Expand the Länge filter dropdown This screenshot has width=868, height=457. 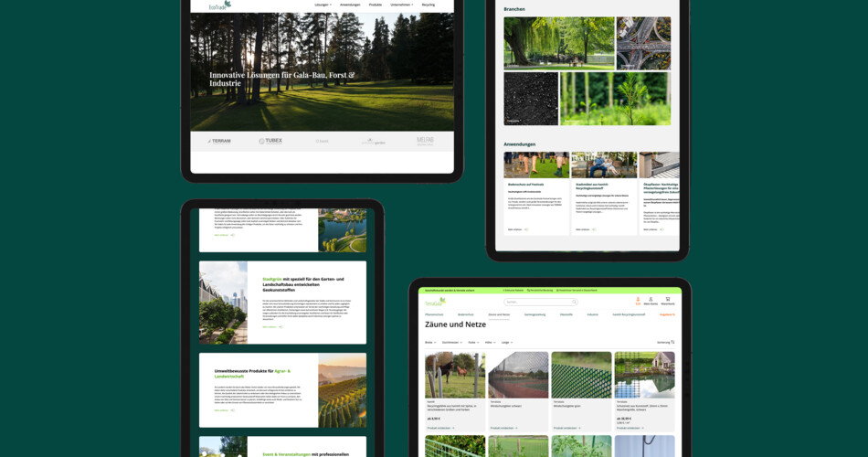pyautogui.click(x=506, y=343)
